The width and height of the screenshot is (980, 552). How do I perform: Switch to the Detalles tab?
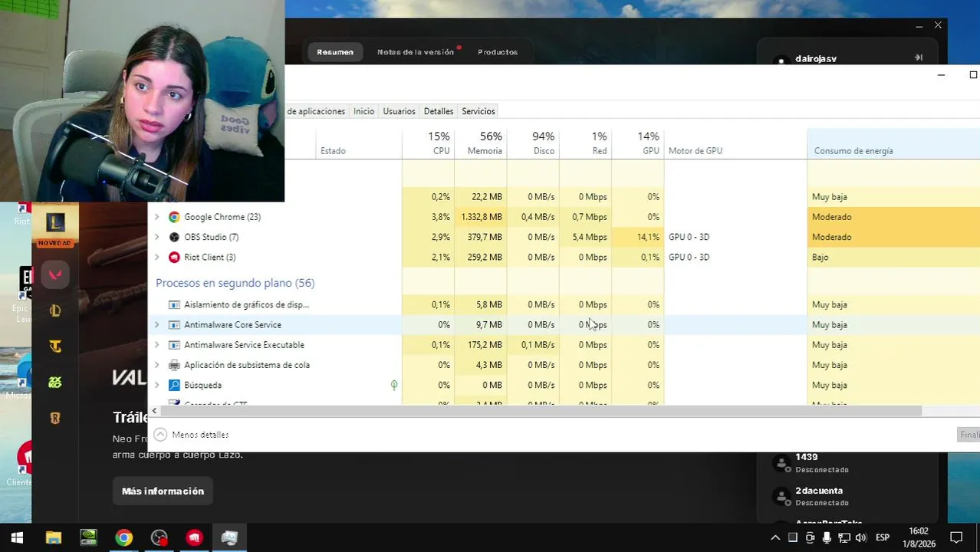tap(439, 111)
